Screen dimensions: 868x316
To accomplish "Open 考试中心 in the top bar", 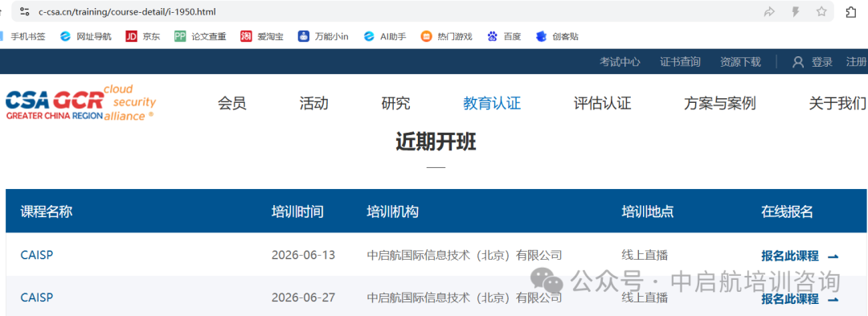I will coord(620,62).
